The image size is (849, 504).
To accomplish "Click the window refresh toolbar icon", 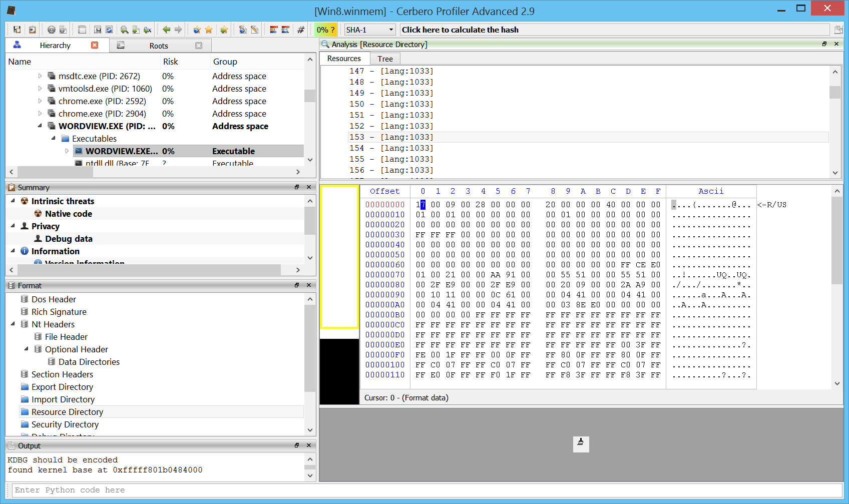I will 109,30.
